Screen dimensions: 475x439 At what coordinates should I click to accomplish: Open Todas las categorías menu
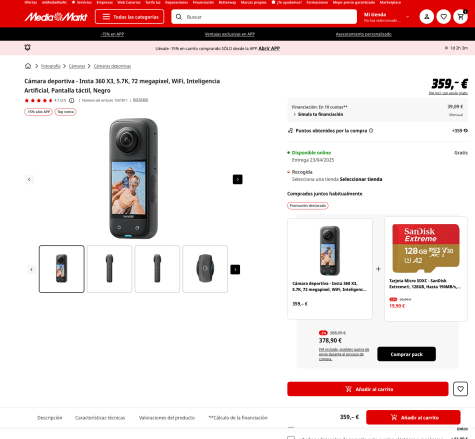[x=129, y=17]
